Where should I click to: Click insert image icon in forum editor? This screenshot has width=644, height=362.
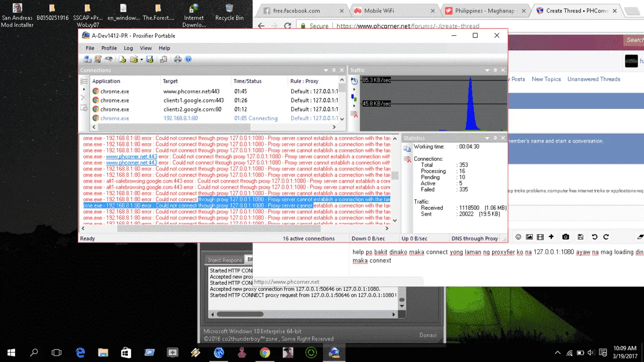tap(529, 237)
